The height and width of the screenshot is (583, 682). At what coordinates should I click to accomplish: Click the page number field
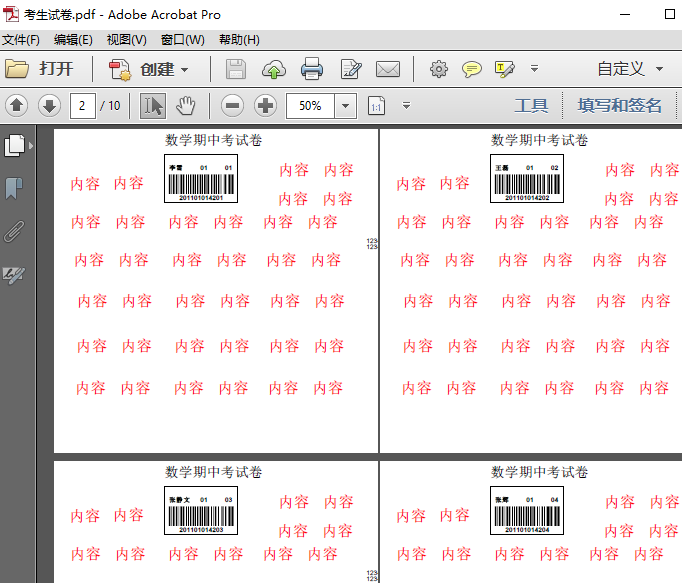[x=83, y=106]
